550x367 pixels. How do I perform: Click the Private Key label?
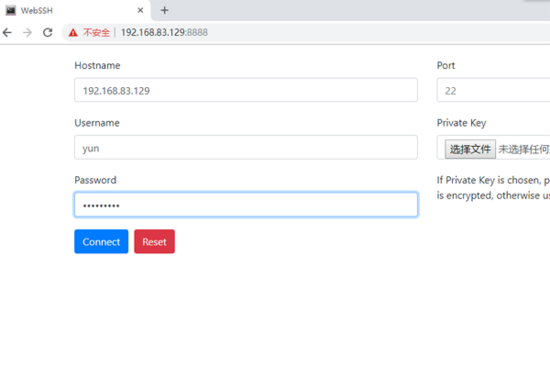461,123
